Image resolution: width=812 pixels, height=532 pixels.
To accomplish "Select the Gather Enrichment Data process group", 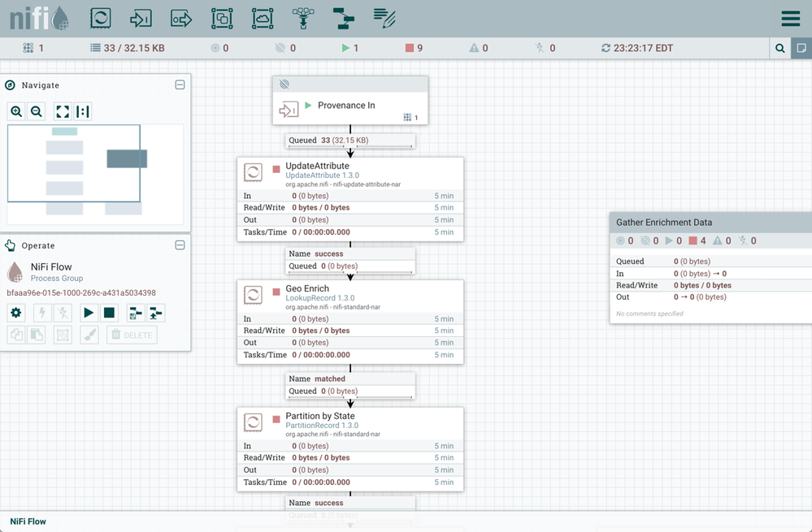I will pyautogui.click(x=710, y=223).
